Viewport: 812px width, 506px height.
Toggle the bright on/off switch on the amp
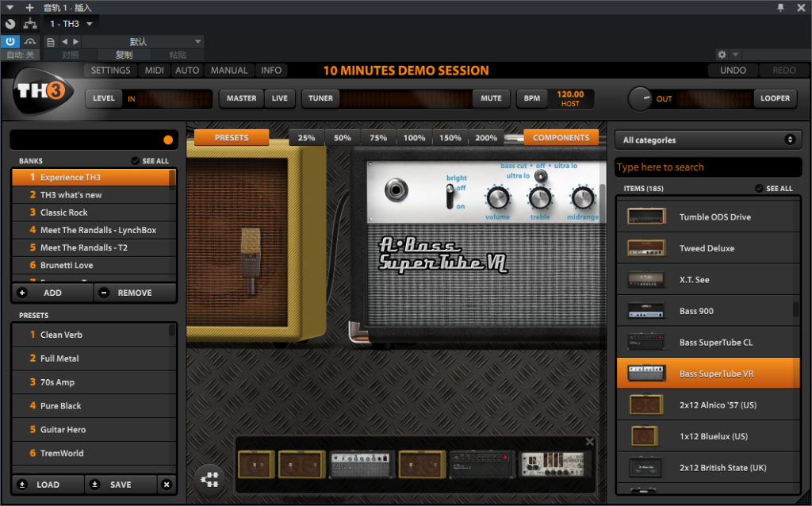[x=450, y=197]
